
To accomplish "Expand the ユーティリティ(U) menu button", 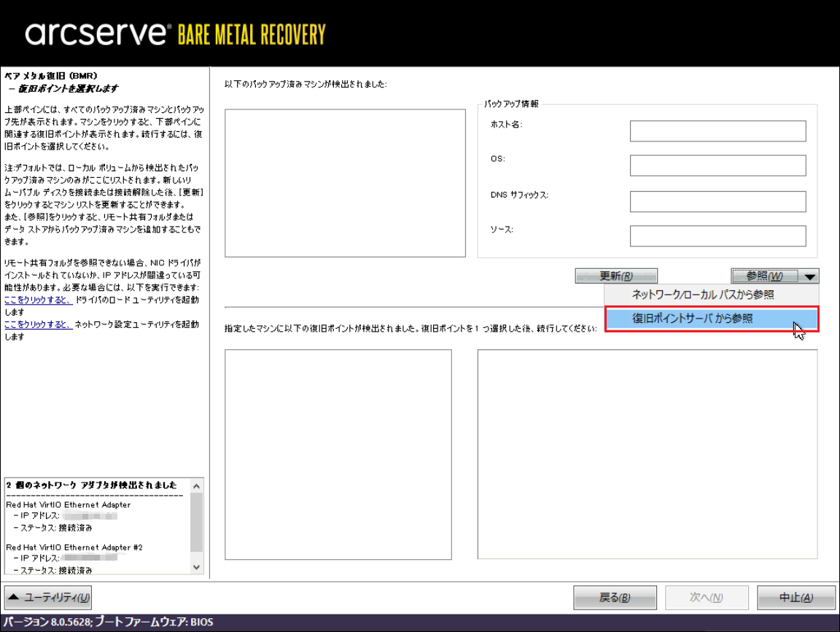I will coord(49,598).
